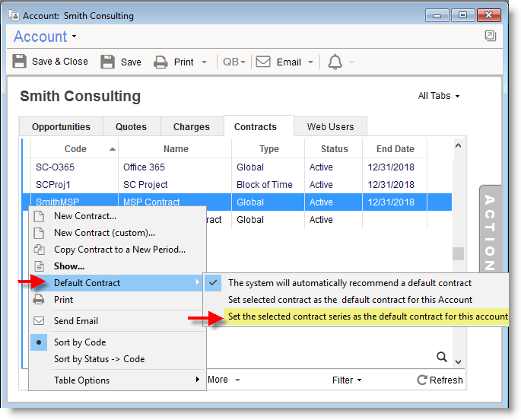Open the All Tabs dropdown
This screenshot has height=420, width=521.
click(439, 96)
